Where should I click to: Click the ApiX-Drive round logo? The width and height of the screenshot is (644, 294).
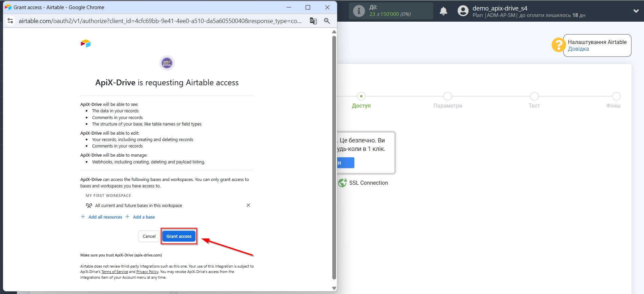tap(167, 63)
